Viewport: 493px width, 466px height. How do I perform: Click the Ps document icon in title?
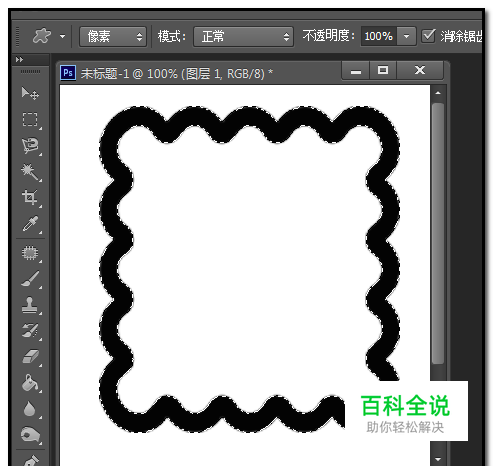tap(68, 73)
